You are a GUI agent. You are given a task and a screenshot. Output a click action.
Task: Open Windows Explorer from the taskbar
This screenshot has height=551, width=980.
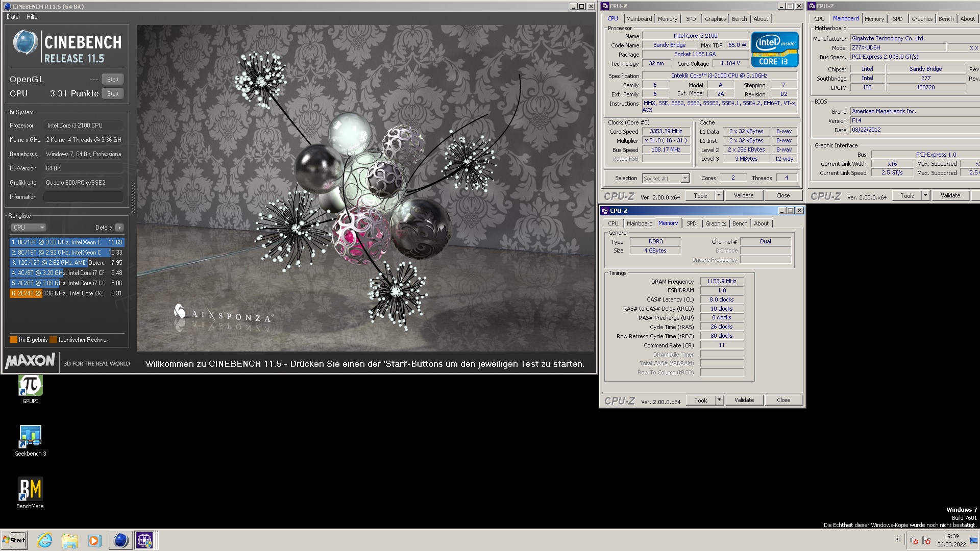coord(70,540)
